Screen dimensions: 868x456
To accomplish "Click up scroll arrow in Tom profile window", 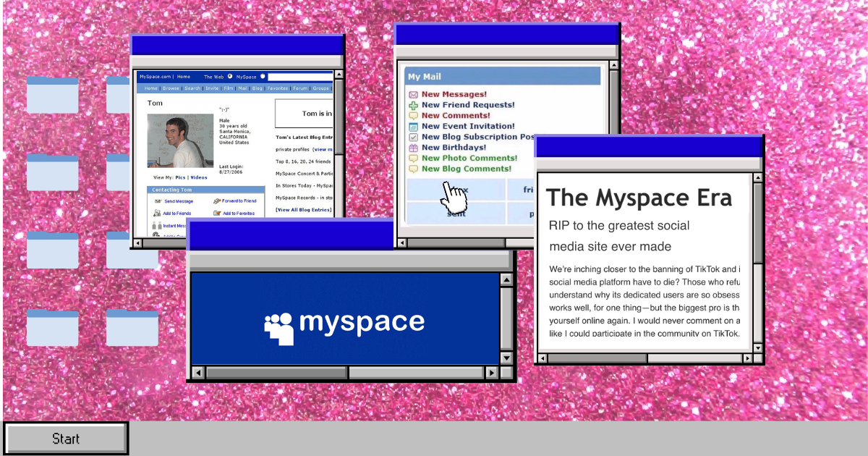I will coord(339,74).
